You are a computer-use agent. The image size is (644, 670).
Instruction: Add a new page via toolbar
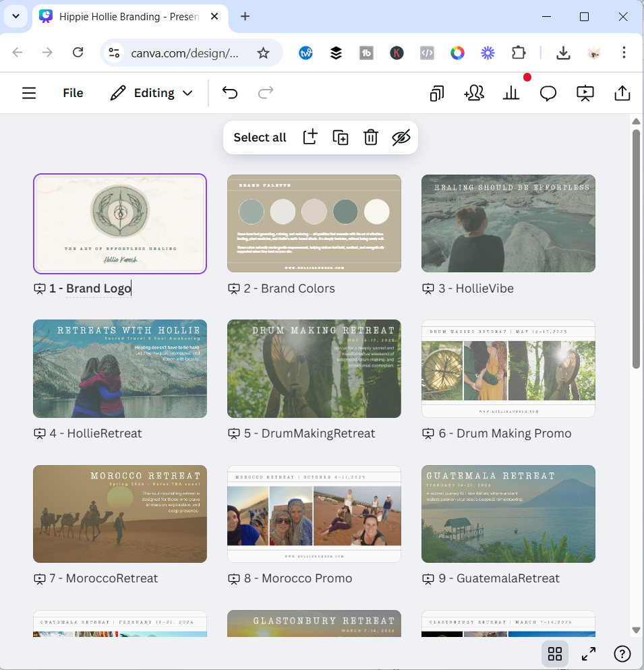click(x=310, y=138)
